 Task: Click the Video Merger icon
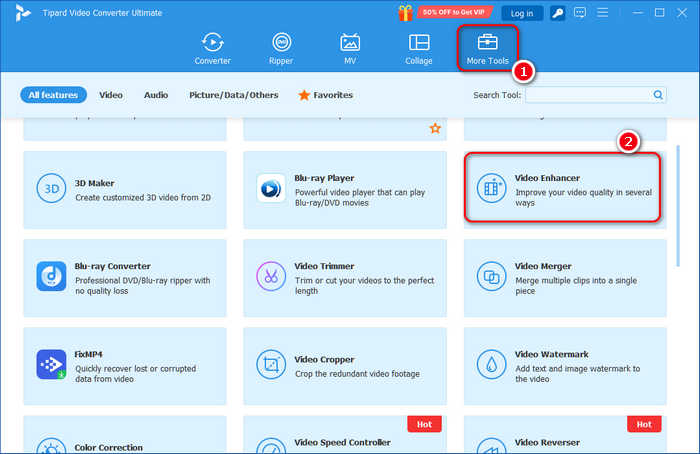coord(492,276)
